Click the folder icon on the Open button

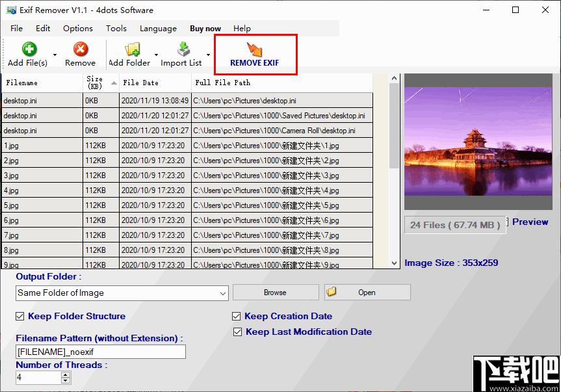(332, 292)
